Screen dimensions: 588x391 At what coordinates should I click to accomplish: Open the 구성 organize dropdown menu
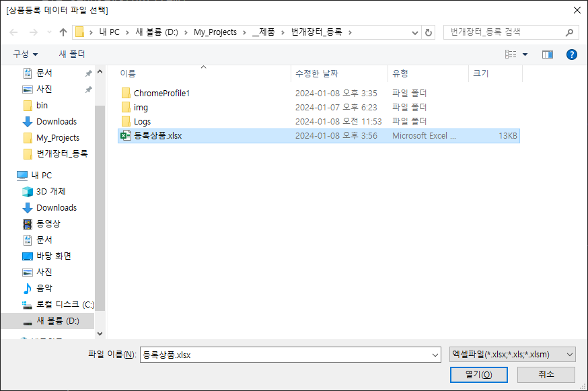(x=26, y=55)
